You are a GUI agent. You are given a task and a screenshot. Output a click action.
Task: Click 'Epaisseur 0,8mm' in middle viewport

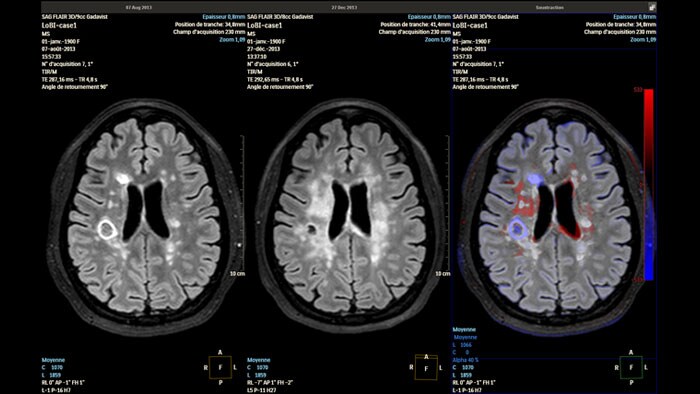[429, 17]
